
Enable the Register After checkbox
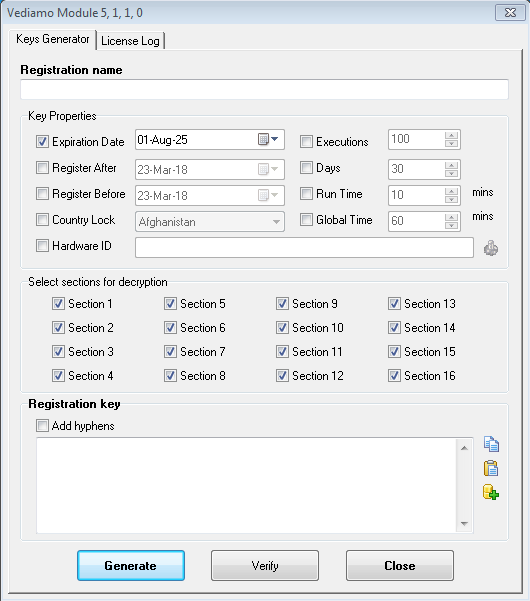42,167
